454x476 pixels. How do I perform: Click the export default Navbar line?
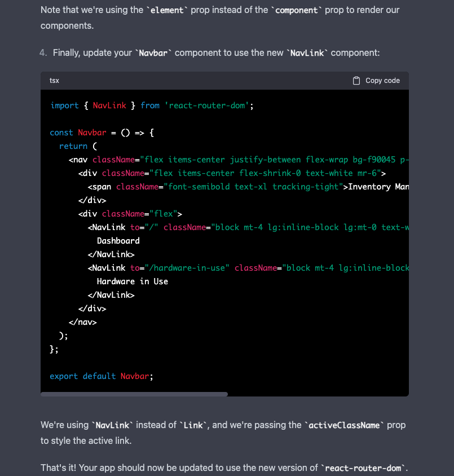(x=102, y=376)
